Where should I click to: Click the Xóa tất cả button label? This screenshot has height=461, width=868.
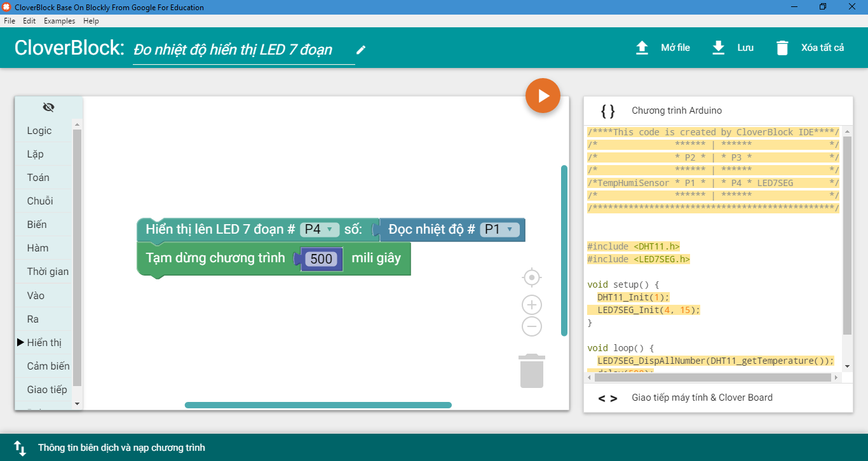coord(823,48)
